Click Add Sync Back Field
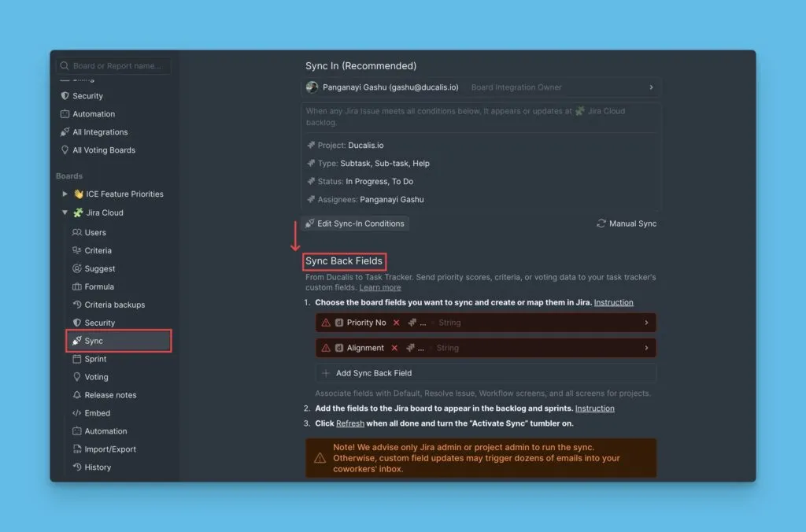 click(x=373, y=373)
